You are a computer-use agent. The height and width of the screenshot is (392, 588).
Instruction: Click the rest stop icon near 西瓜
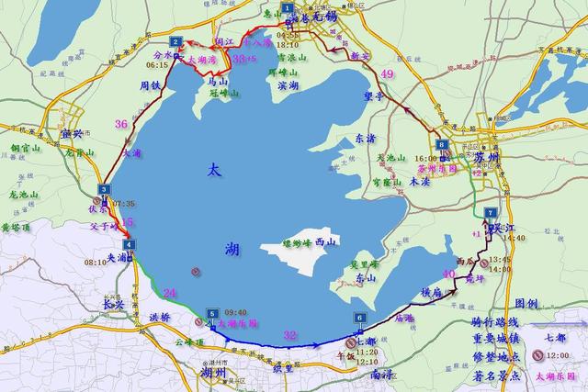pos(484,263)
